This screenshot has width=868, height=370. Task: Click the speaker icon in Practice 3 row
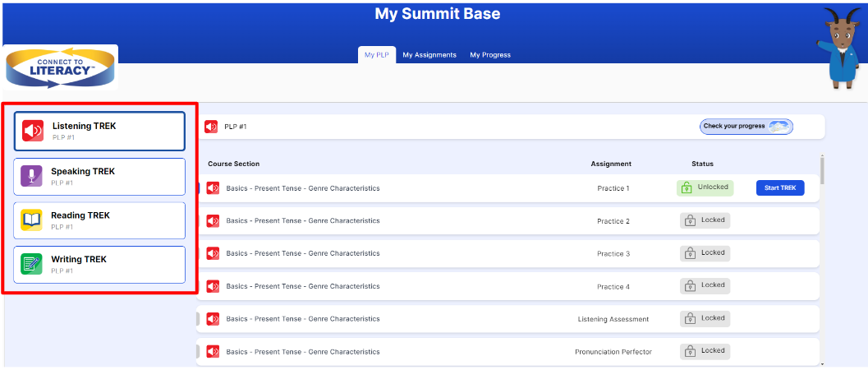[213, 254]
